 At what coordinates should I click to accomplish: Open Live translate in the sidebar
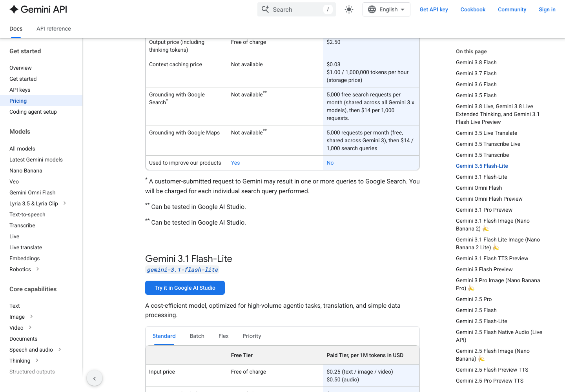pos(26,247)
